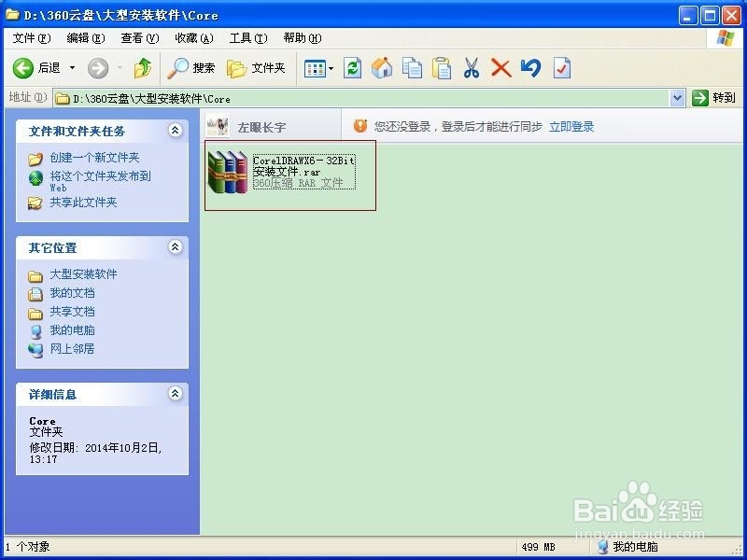Viewport: 747px width, 560px height.
Task: Click the green refresh icon
Action: tap(353, 68)
